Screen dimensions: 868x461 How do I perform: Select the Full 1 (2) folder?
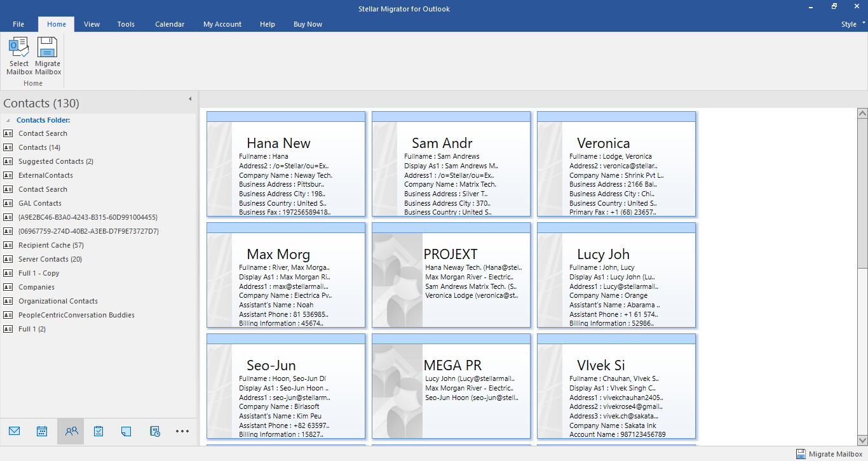(x=32, y=329)
